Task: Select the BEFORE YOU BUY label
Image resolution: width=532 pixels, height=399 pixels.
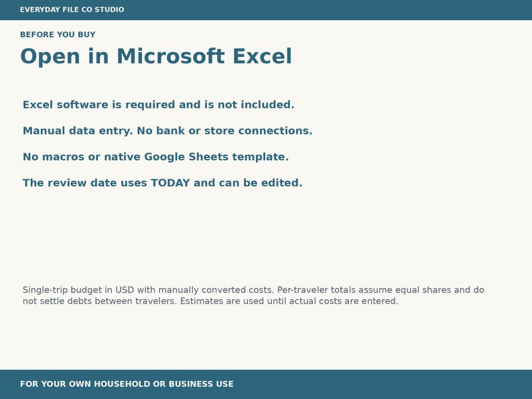Action: (58, 35)
